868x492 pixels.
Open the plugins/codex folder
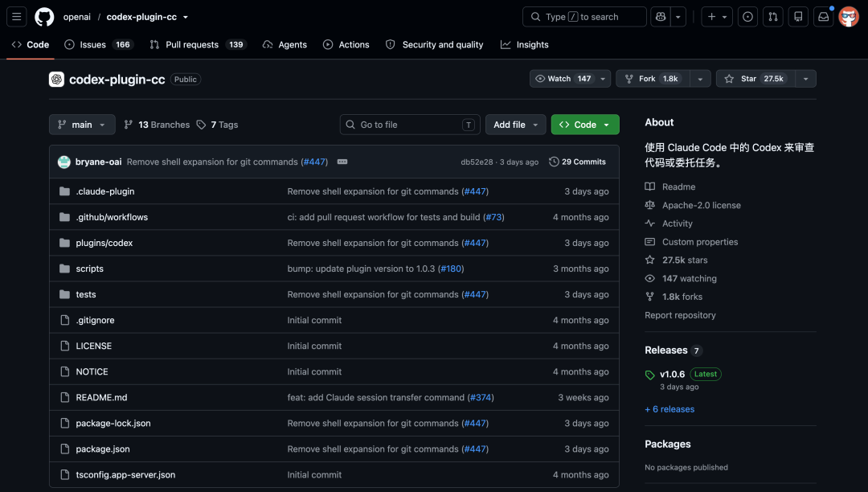point(104,243)
